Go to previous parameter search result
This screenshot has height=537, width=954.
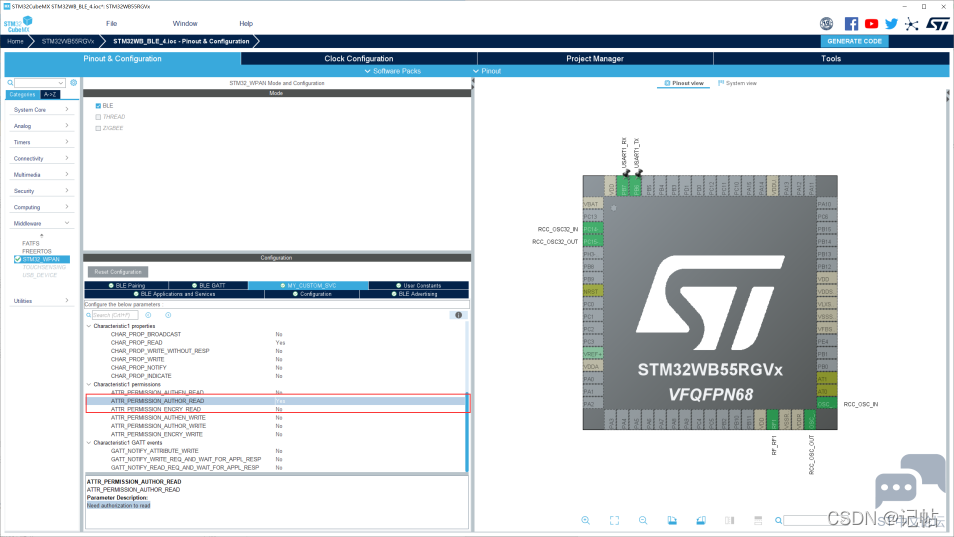(148, 315)
